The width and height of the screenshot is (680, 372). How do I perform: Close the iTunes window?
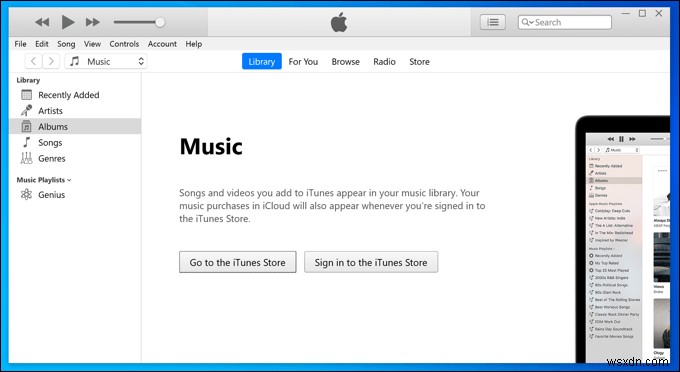(659, 13)
